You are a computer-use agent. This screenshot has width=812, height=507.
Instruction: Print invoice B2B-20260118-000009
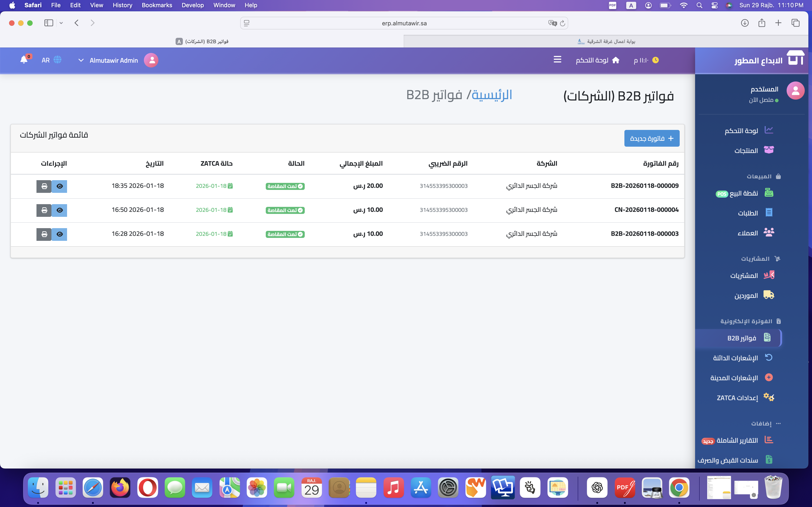click(x=44, y=186)
